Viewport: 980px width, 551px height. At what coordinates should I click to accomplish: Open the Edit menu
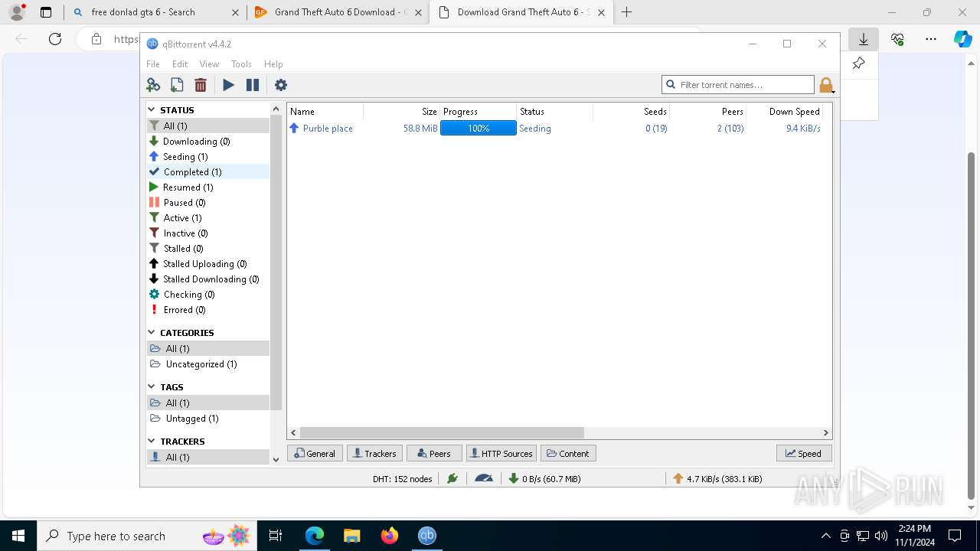[x=180, y=64]
